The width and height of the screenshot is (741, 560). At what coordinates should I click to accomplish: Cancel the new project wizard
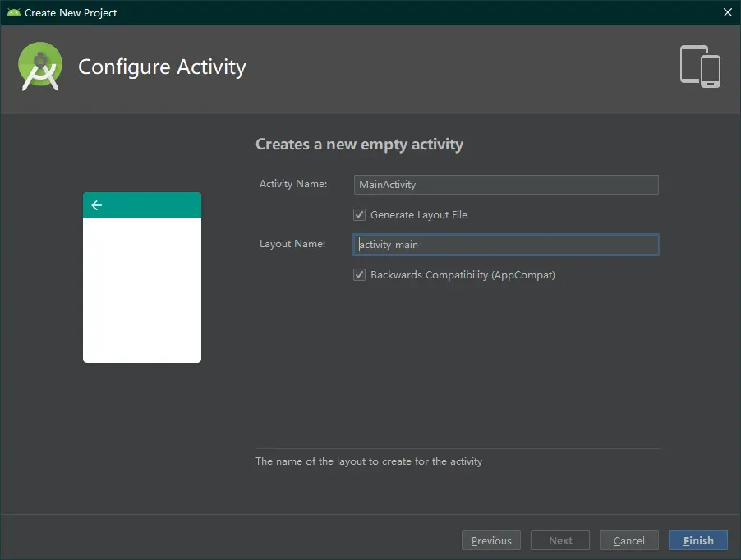click(x=629, y=540)
